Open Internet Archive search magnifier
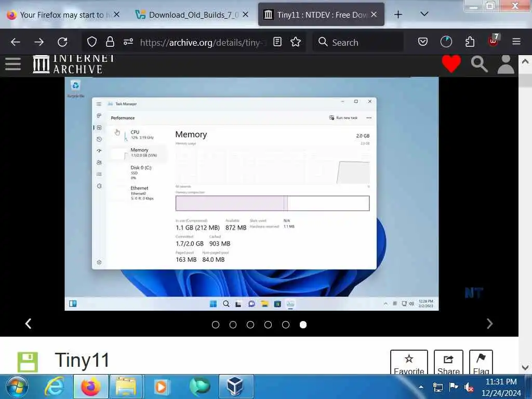 [x=479, y=64]
